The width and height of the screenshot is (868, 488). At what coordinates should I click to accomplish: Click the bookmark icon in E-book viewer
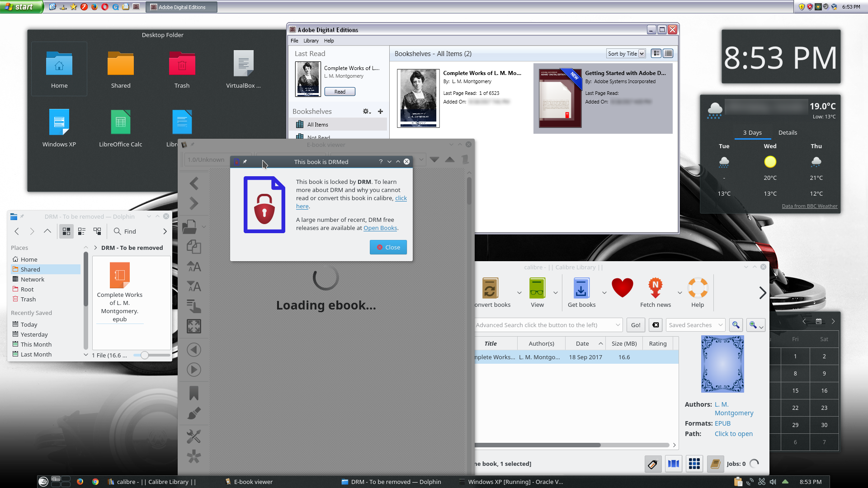click(194, 393)
